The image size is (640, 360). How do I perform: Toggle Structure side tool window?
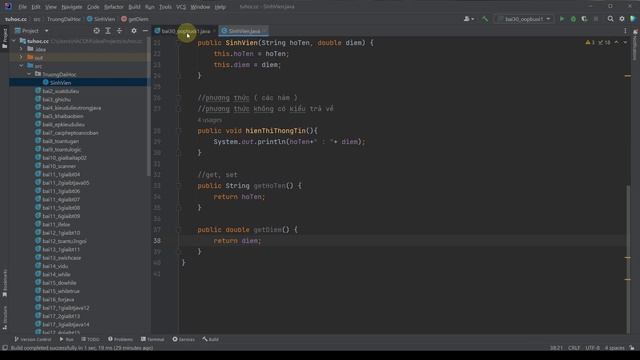pyautogui.click(x=5, y=318)
